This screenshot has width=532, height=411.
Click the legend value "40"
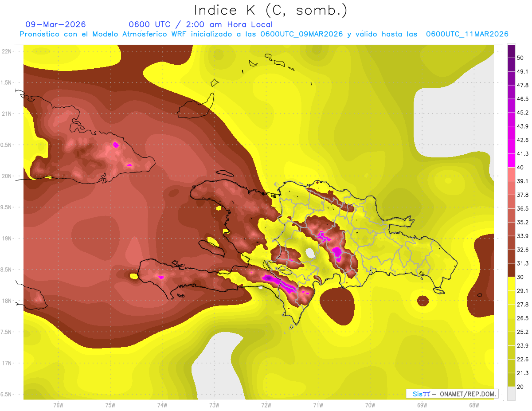[520, 167]
